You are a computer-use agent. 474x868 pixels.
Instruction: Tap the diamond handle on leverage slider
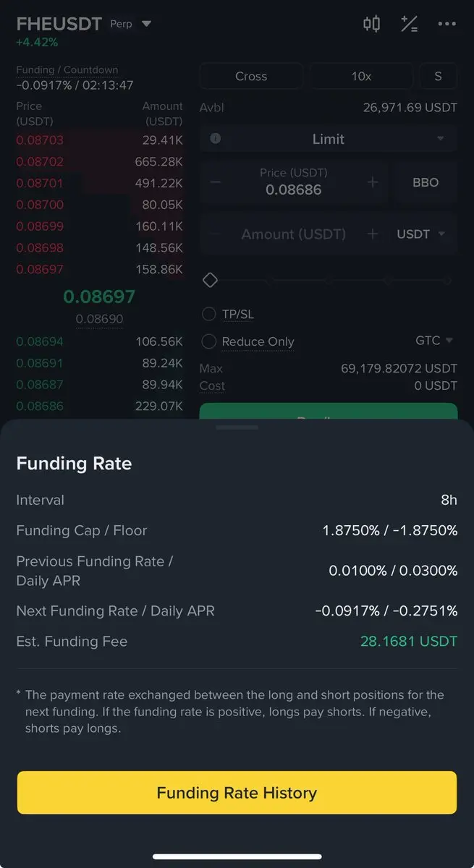pos(210,280)
